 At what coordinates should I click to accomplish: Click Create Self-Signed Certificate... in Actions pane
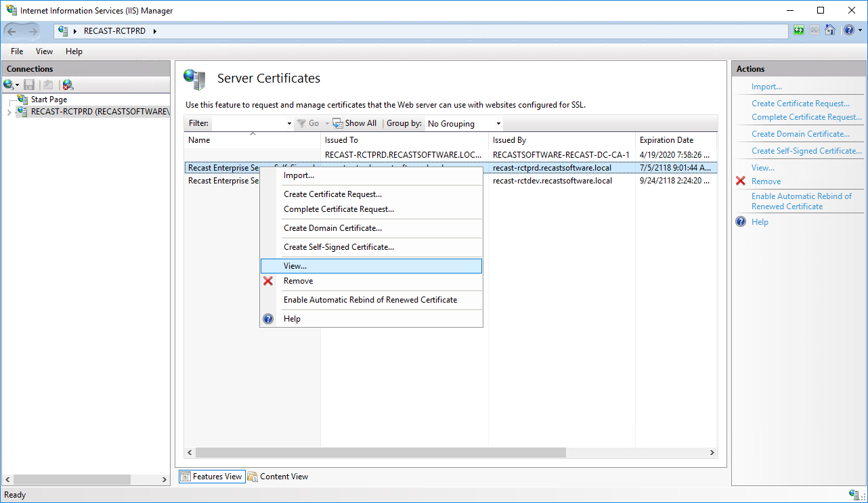[806, 151]
